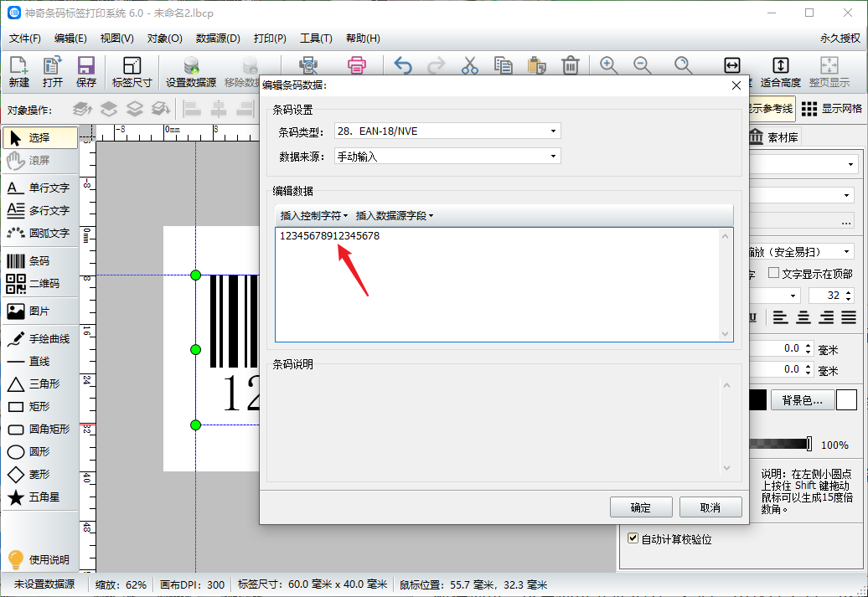Viewport: 868px width, 597px height.
Task: Click the 确定 button
Action: pos(640,507)
